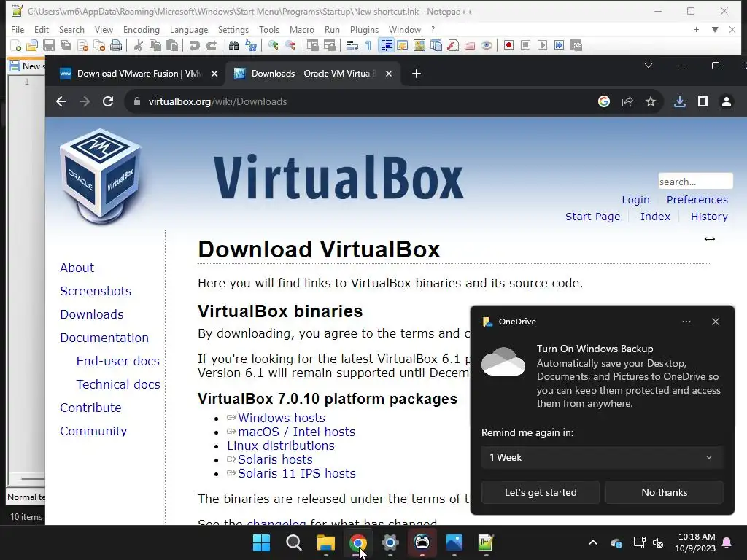
Task: Click the VirtualBox search field
Action: pos(695,182)
